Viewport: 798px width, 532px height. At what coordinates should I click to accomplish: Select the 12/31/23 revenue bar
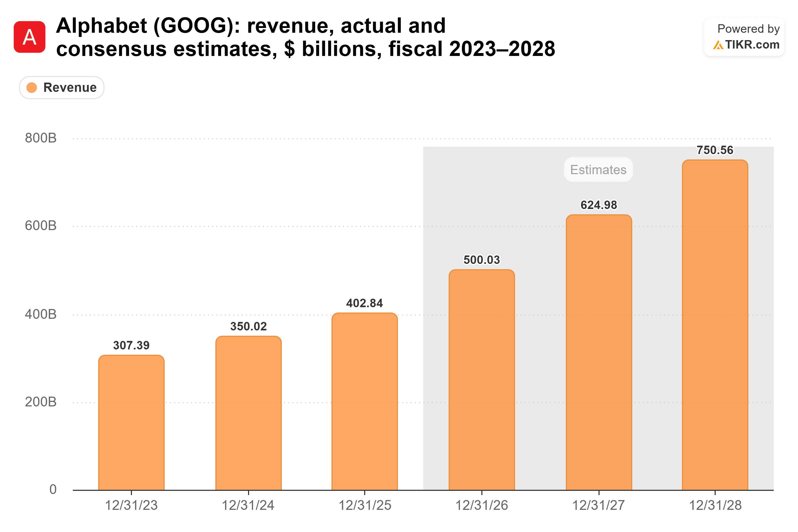point(131,422)
